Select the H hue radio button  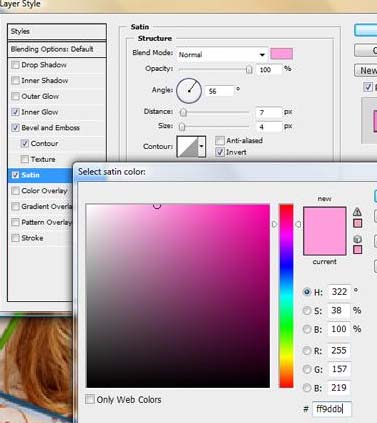(x=307, y=292)
